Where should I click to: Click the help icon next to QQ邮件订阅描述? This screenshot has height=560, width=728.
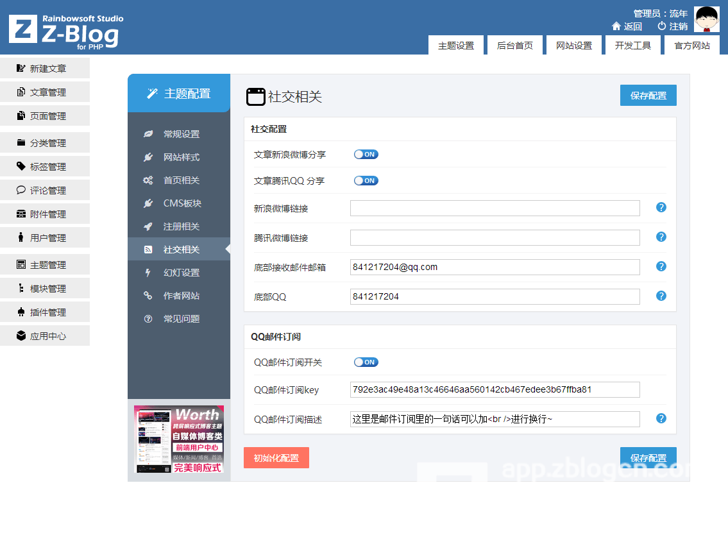point(661,418)
